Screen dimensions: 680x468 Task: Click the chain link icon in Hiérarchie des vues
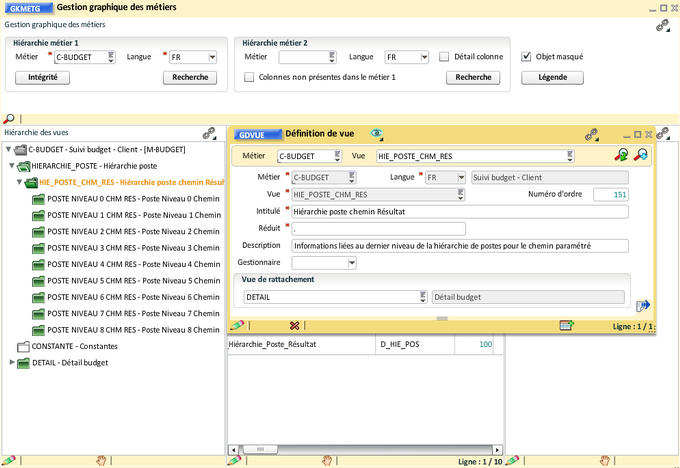point(209,132)
